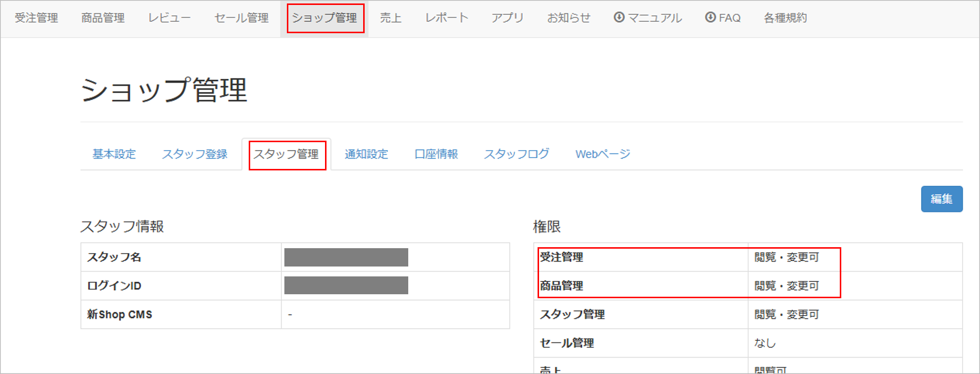
Task: Select the ショップ管理 menu
Action: [325, 18]
